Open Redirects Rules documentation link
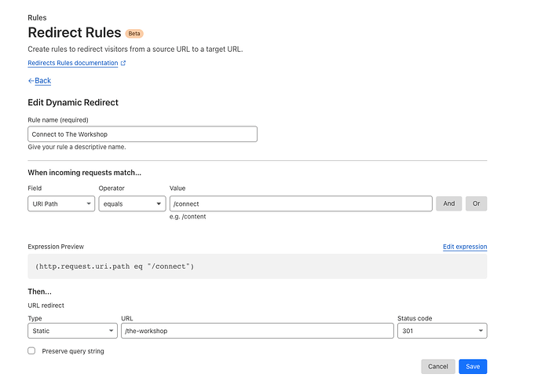The height and width of the screenshot is (392, 541). tap(72, 64)
